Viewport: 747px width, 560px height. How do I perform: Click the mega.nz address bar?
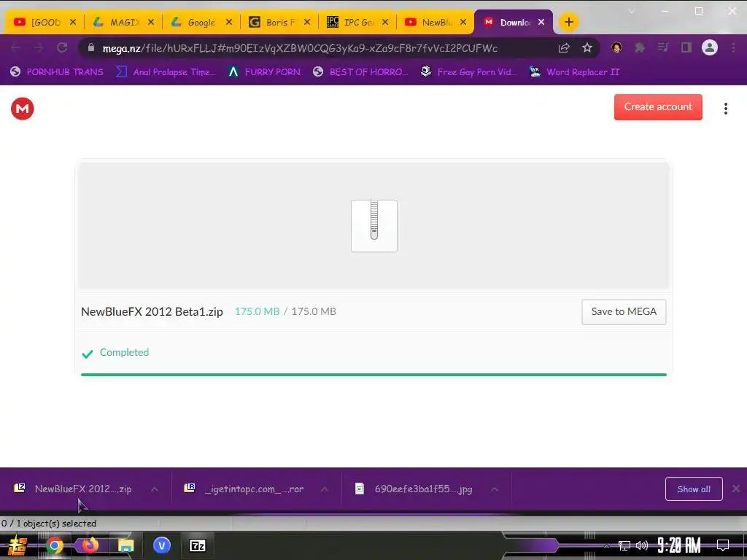300,48
